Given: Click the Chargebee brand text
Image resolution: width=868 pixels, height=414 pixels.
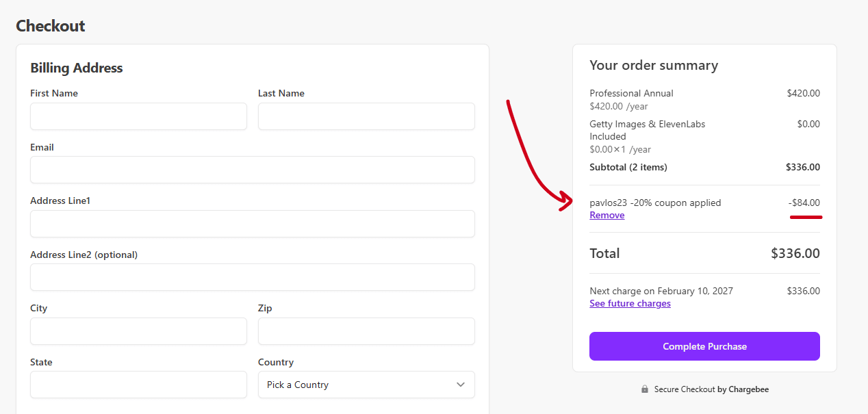Looking at the screenshot, I should point(748,389).
